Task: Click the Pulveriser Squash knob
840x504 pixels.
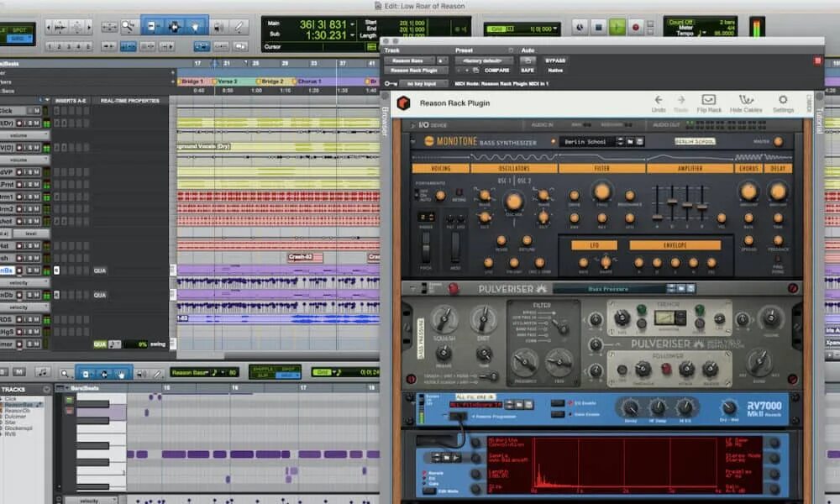Action: point(444,319)
